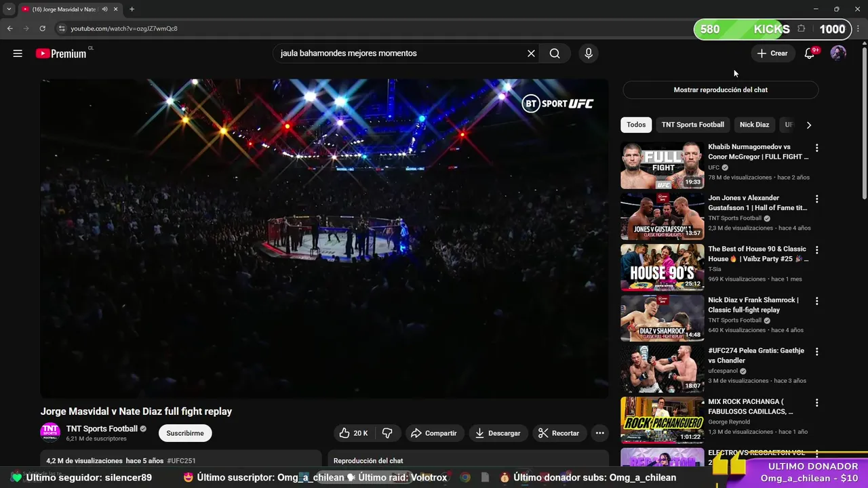868x488 pixels.
Task: Select the Nick Diaz filter chip
Action: click(x=754, y=125)
